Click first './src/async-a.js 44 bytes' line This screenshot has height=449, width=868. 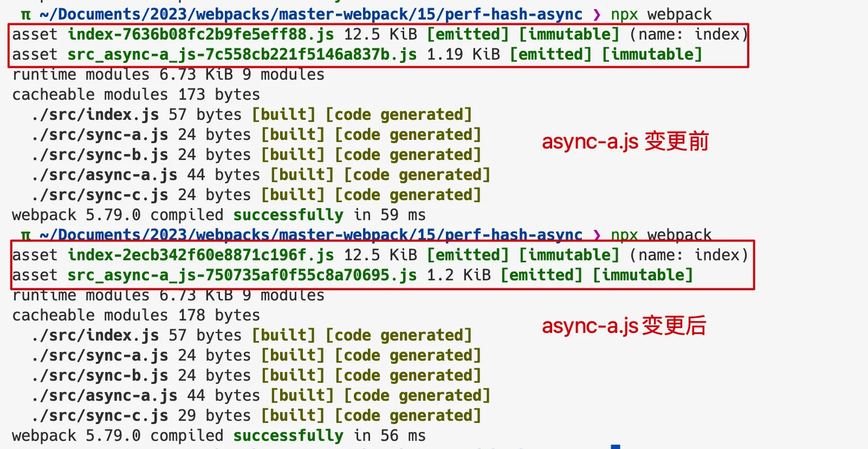[261, 175]
